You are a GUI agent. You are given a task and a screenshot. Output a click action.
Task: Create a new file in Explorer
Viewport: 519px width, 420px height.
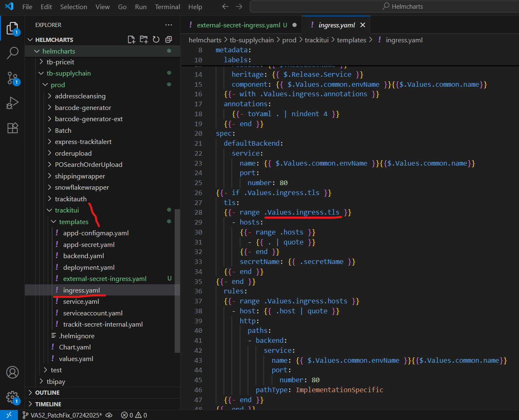point(132,39)
